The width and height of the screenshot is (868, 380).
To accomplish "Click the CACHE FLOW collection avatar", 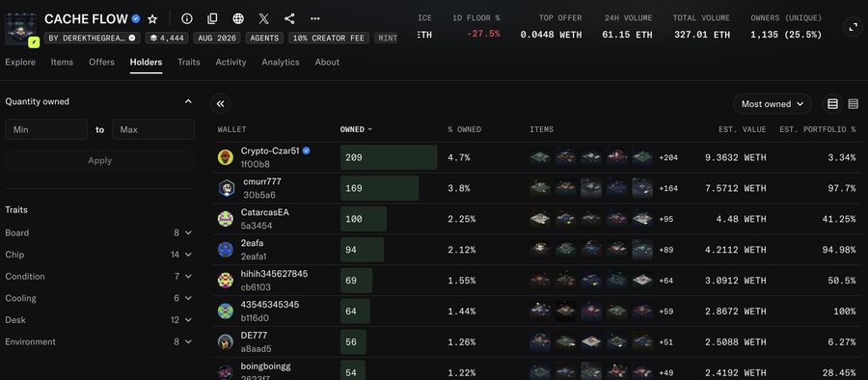I will [20, 29].
